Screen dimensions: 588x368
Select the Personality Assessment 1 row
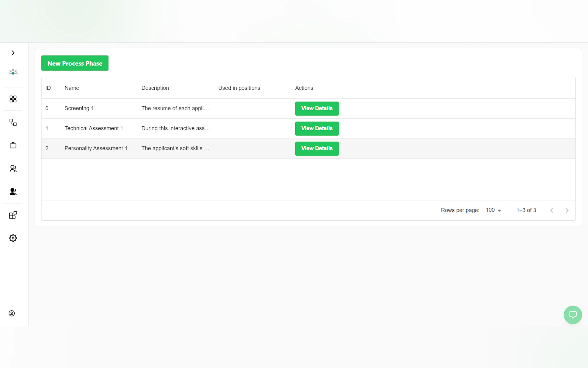pos(96,149)
